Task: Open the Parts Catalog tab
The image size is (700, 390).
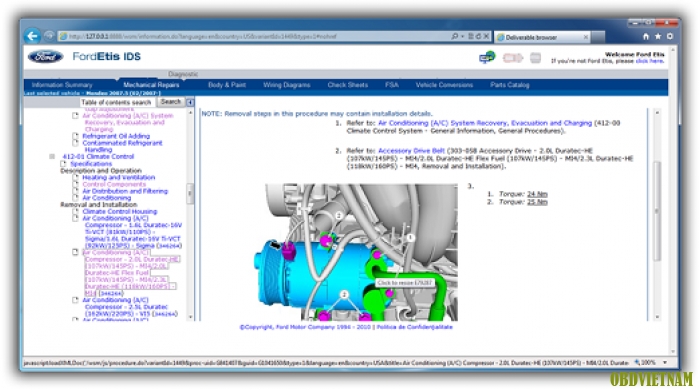Action: (x=509, y=85)
